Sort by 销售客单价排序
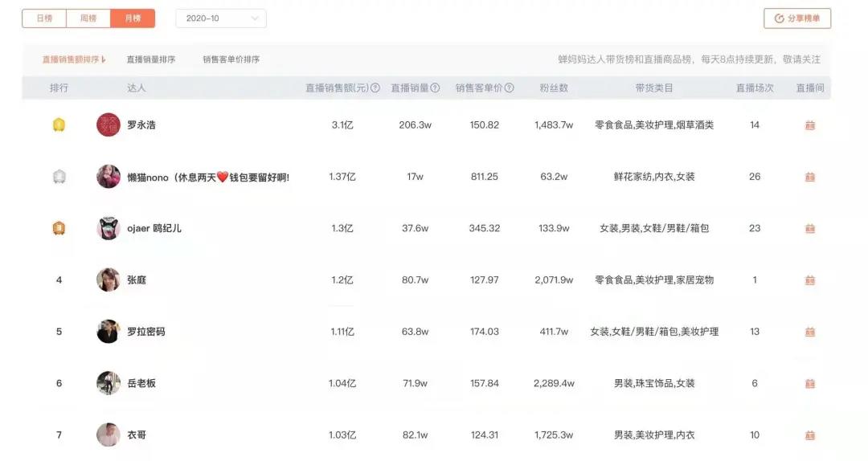 point(231,59)
